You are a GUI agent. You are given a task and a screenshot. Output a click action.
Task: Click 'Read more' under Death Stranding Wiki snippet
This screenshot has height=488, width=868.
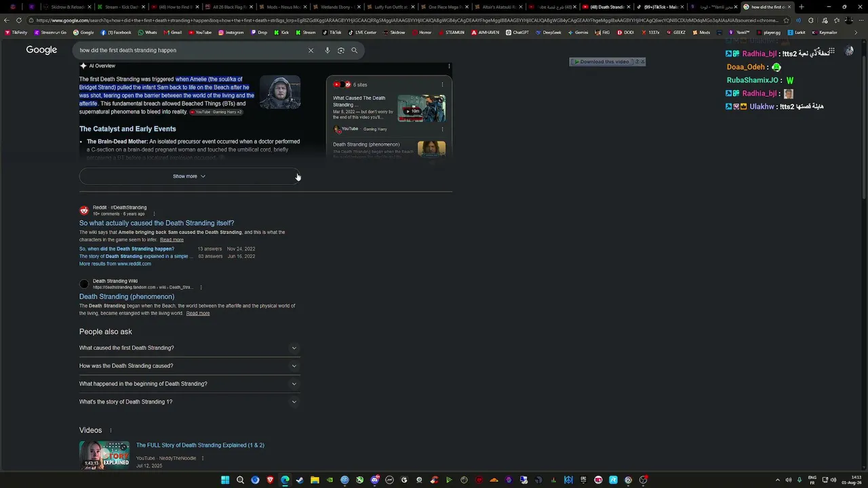click(x=198, y=313)
